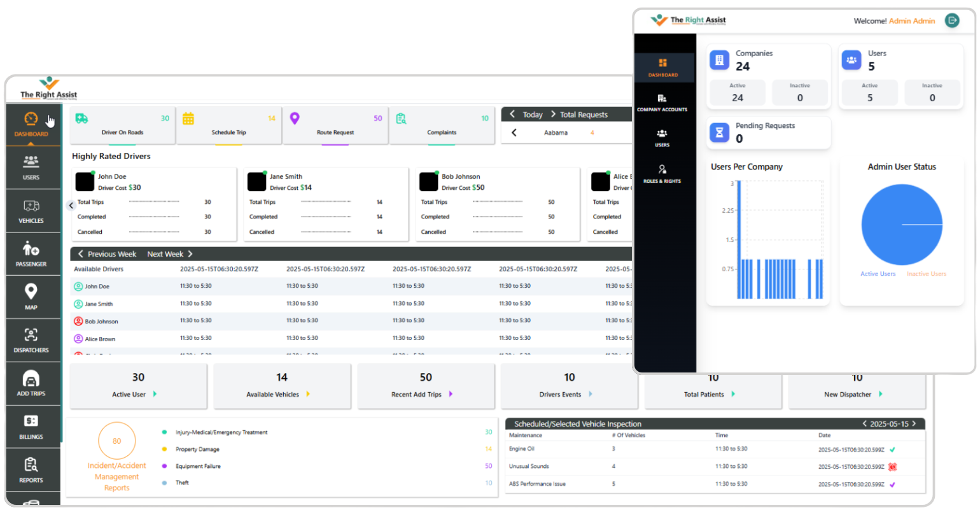Click the Active Users legend label on pie chart

click(x=878, y=274)
